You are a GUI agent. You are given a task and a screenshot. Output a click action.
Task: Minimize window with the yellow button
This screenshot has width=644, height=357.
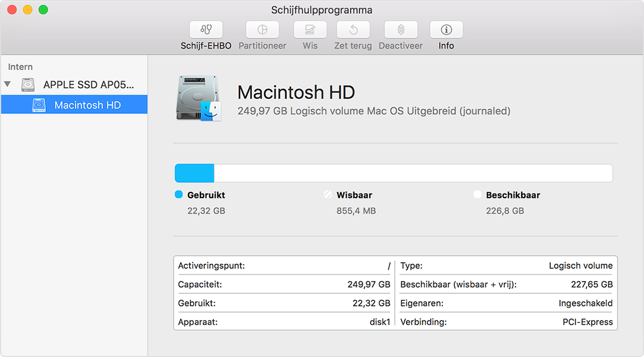click(28, 10)
